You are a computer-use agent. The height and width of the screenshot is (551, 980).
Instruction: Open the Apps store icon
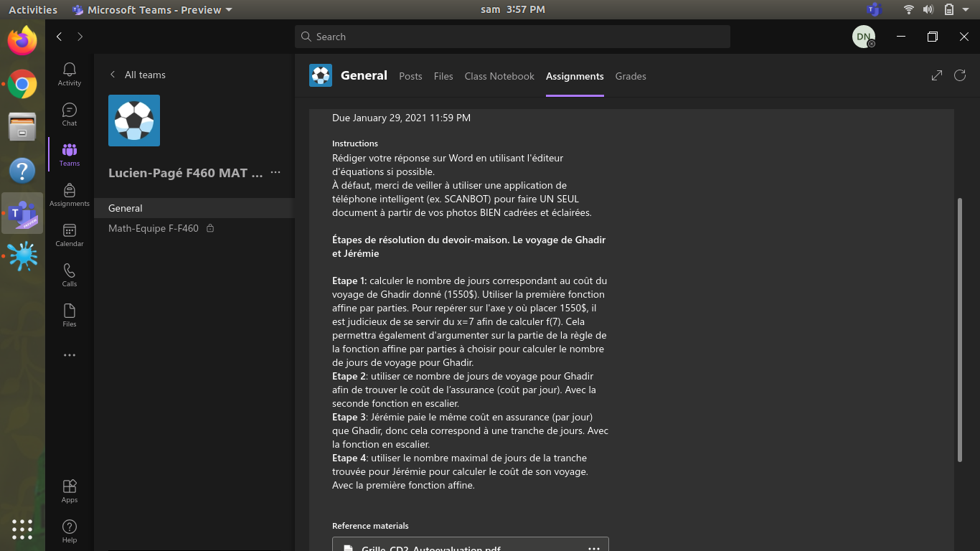point(70,491)
